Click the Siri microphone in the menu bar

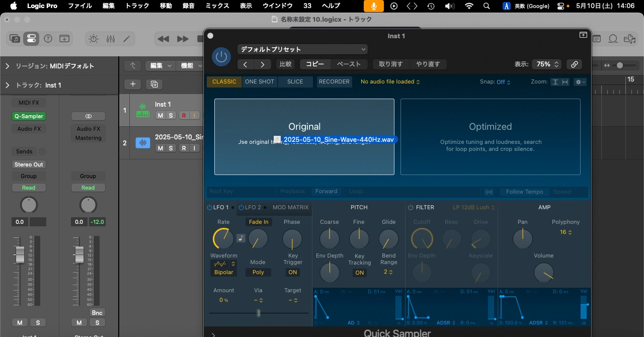pos(373,6)
